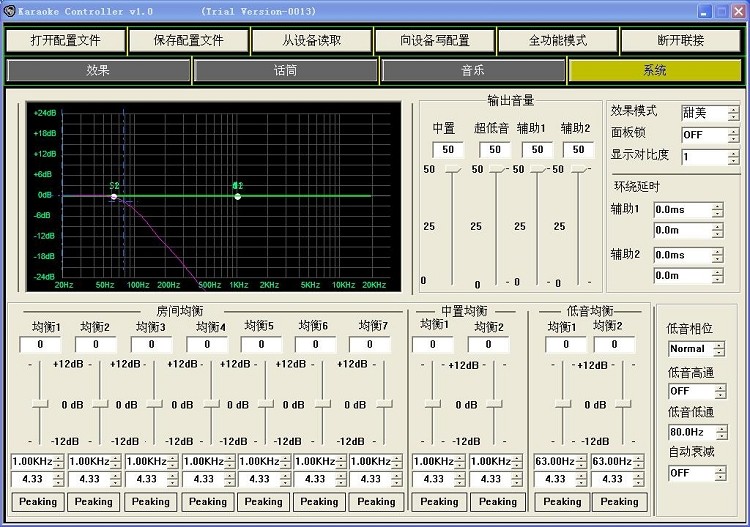Adjust 低音均衡 均衡1 Q value 4.33 spinner
The width and height of the screenshot is (750, 527).
click(561, 479)
